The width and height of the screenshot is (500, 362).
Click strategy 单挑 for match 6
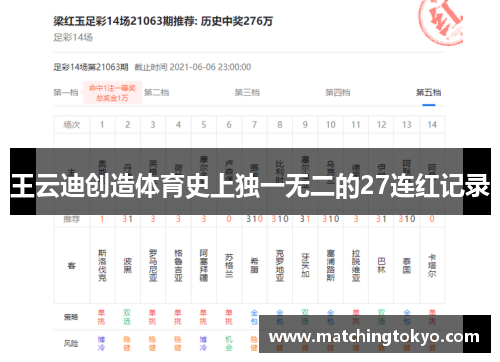pos(228,317)
